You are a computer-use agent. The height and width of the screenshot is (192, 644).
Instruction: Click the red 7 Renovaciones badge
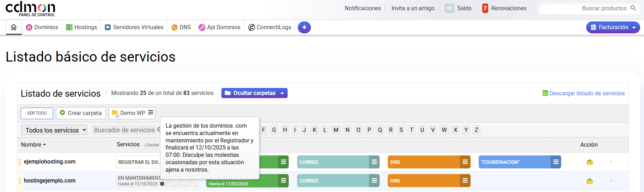click(485, 8)
